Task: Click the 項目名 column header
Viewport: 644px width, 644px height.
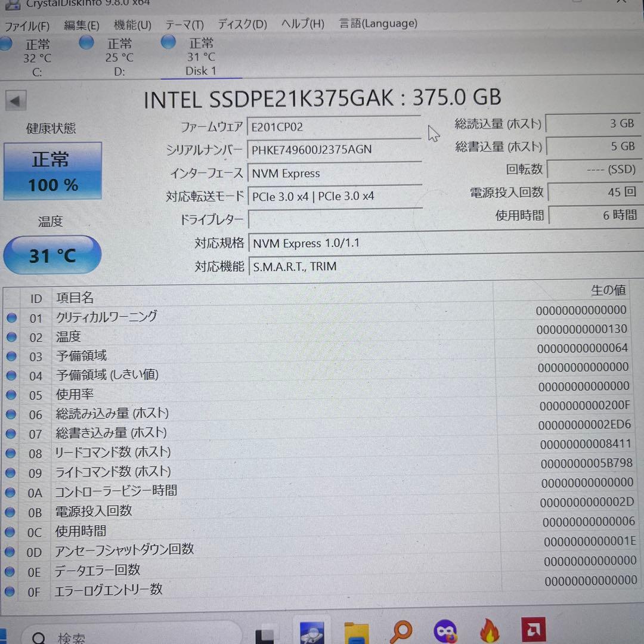Action: pyautogui.click(x=273, y=295)
